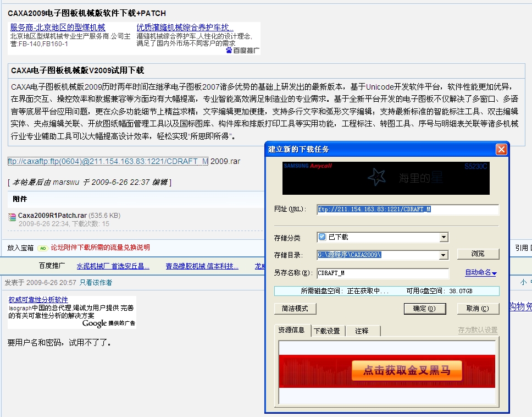
Task: Click the 取消 cancel button
Action: [x=478, y=309]
